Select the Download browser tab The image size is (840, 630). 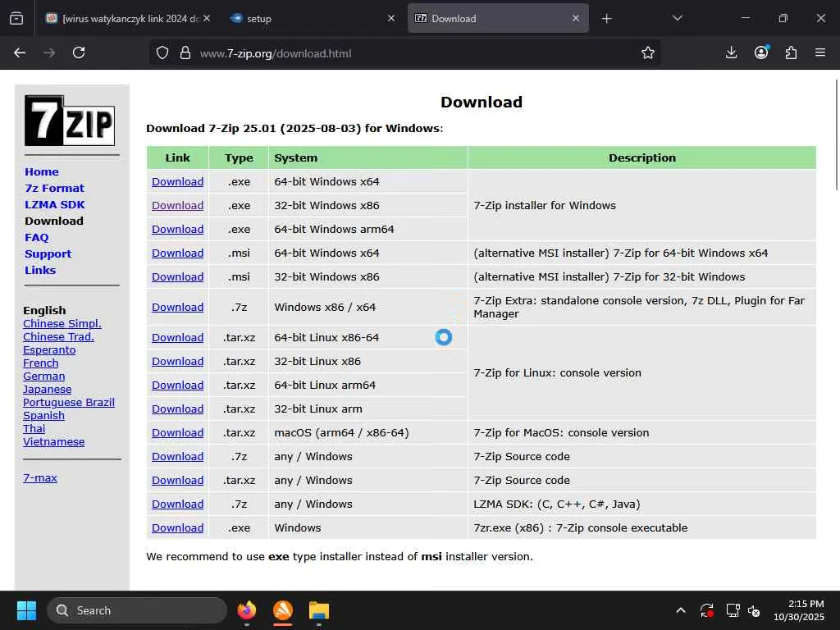click(x=498, y=18)
